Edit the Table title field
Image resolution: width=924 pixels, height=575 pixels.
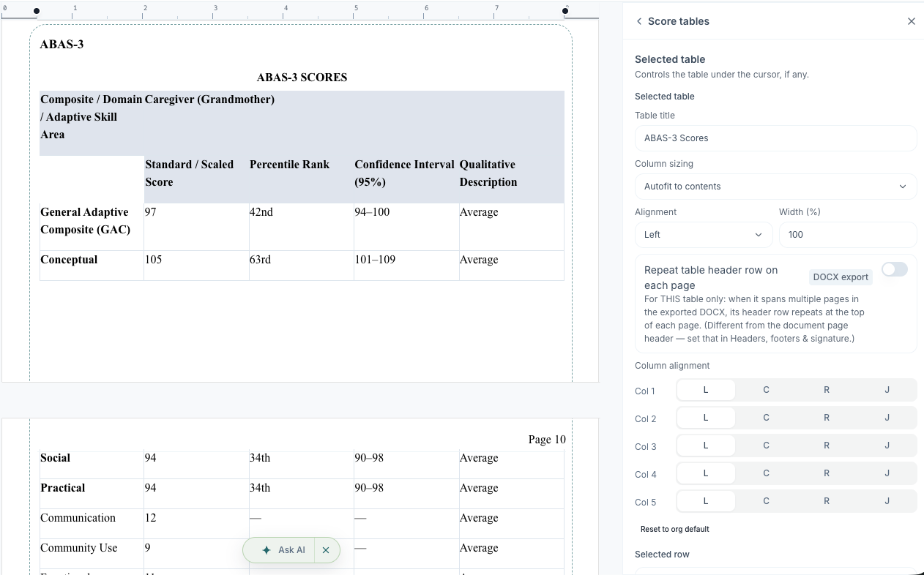click(x=775, y=138)
